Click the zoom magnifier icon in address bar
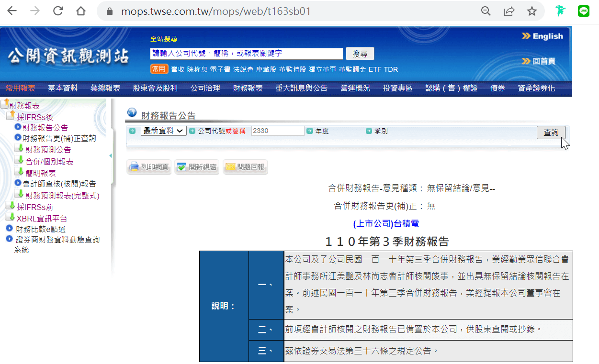 [486, 11]
